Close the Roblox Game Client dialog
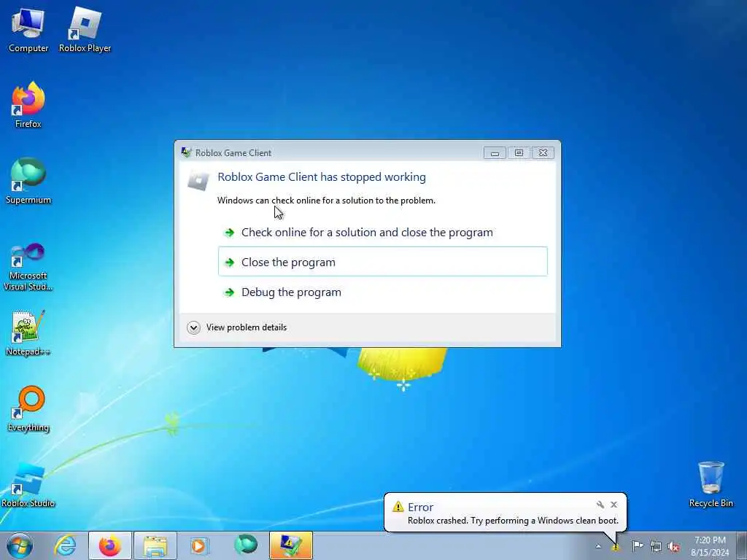The image size is (747, 560). pos(543,153)
